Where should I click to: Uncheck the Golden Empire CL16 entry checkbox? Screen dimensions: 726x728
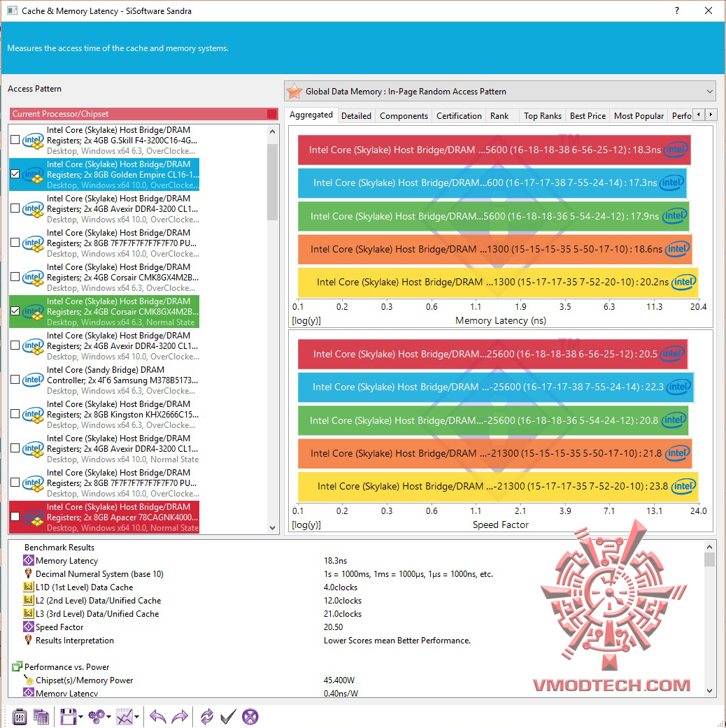point(15,174)
